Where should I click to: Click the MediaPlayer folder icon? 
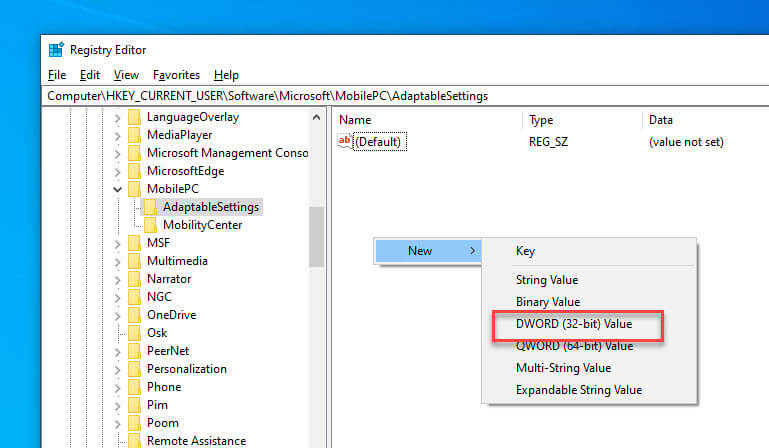[134, 135]
